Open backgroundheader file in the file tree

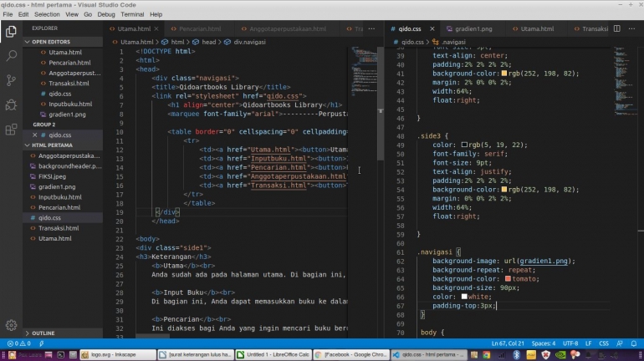(x=69, y=166)
